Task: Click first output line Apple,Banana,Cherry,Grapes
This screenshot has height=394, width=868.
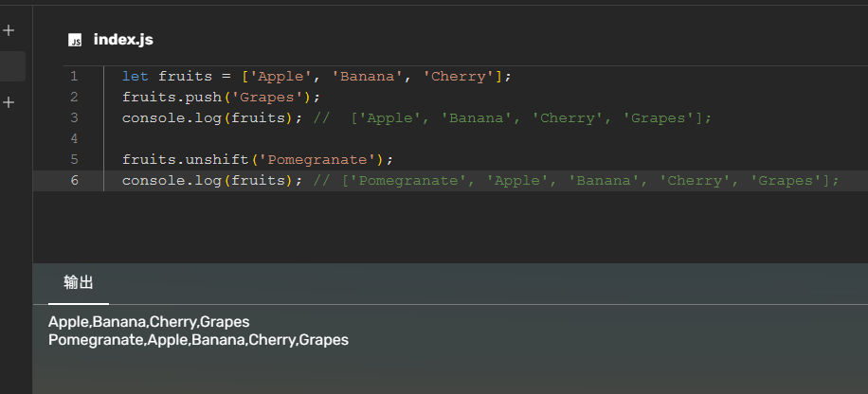Action: coord(149,322)
